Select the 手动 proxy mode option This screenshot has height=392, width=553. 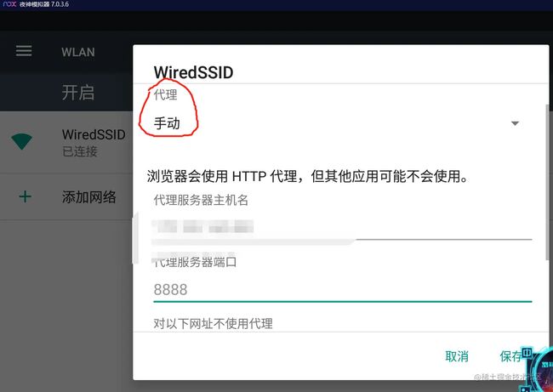[x=167, y=123]
